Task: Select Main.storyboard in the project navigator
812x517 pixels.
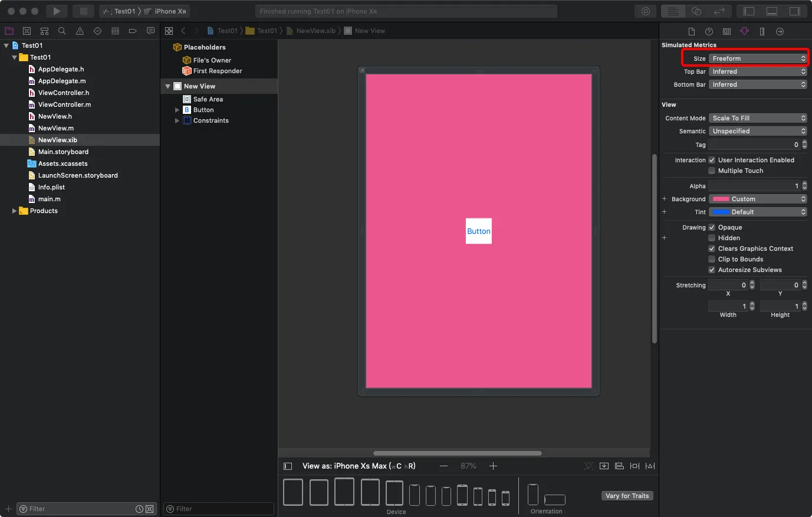Action: click(63, 152)
